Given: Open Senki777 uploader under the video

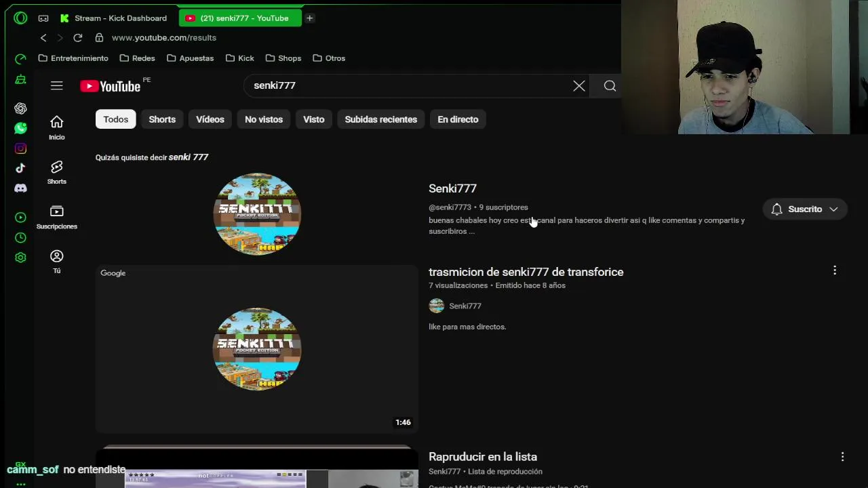Looking at the screenshot, I should 465,306.
